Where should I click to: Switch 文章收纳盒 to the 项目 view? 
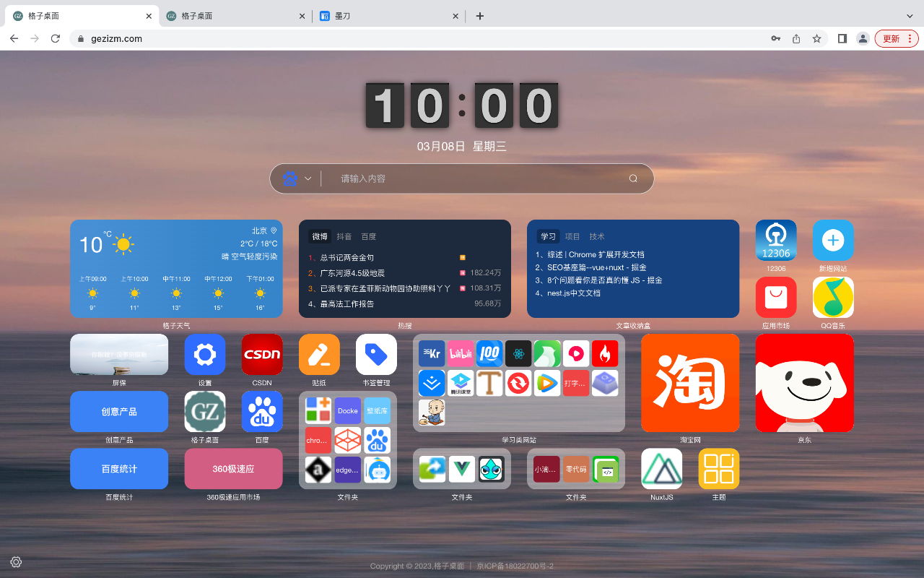coord(572,236)
